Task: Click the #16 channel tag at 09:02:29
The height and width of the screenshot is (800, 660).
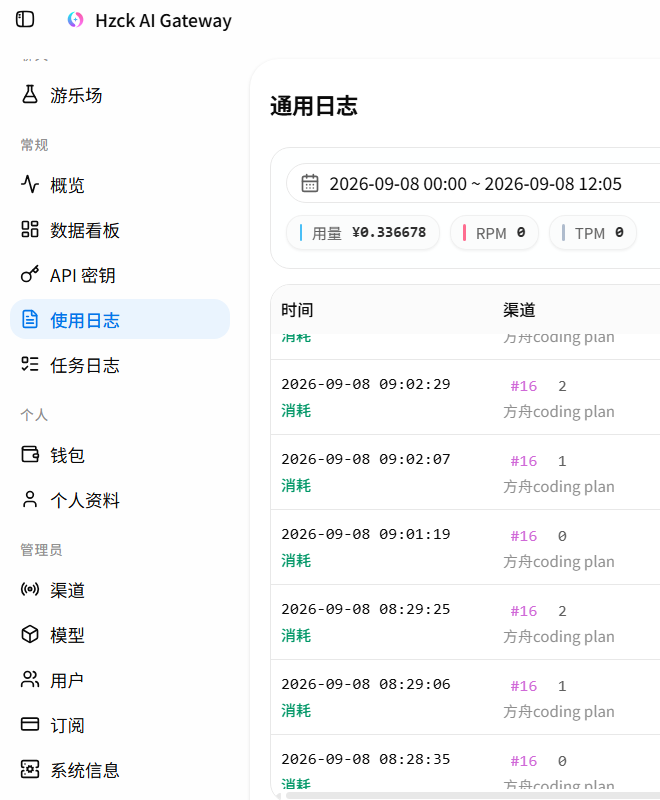Action: pyautogui.click(x=524, y=386)
